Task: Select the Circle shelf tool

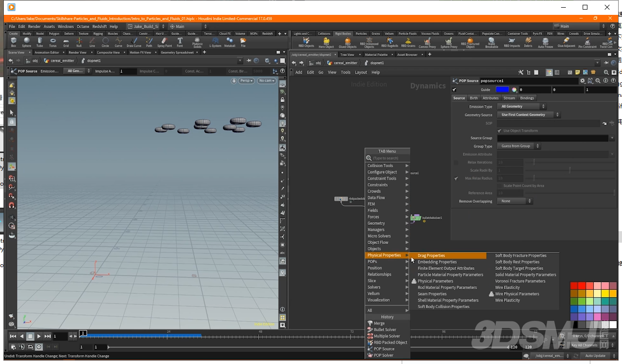Action: click(x=105, y=43)
